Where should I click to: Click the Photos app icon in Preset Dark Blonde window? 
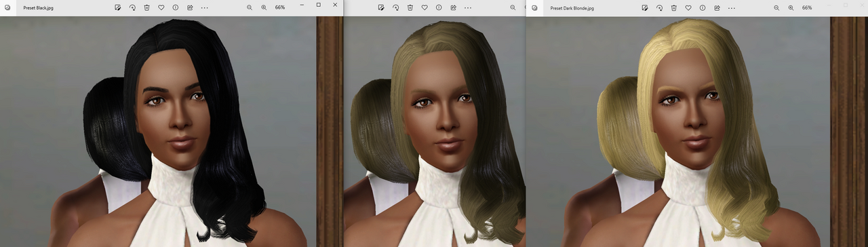pos(535,7)
